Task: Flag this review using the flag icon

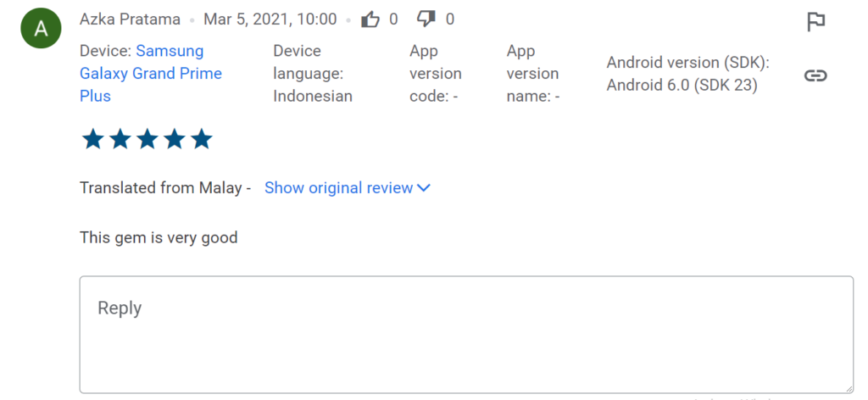Action: (x=815, y=23)
